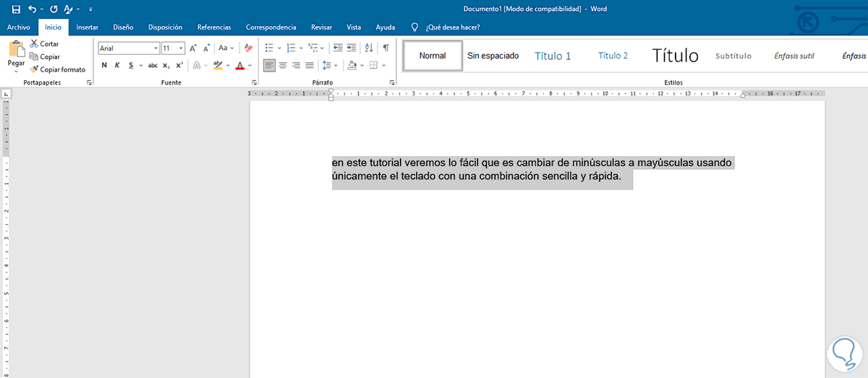Apply the yellow text highlight color
Viewport: 868px width, 378px height.
(218, 65)
